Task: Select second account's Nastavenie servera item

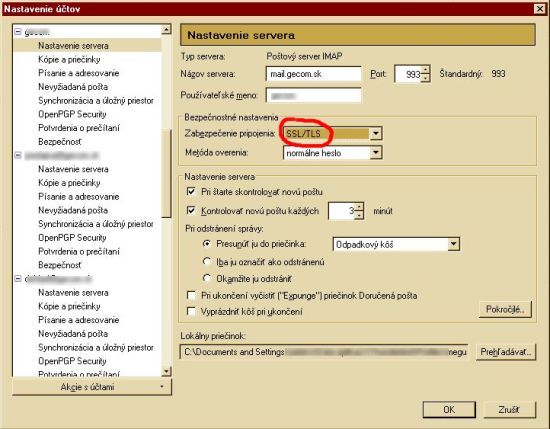Action: (73, 169)
